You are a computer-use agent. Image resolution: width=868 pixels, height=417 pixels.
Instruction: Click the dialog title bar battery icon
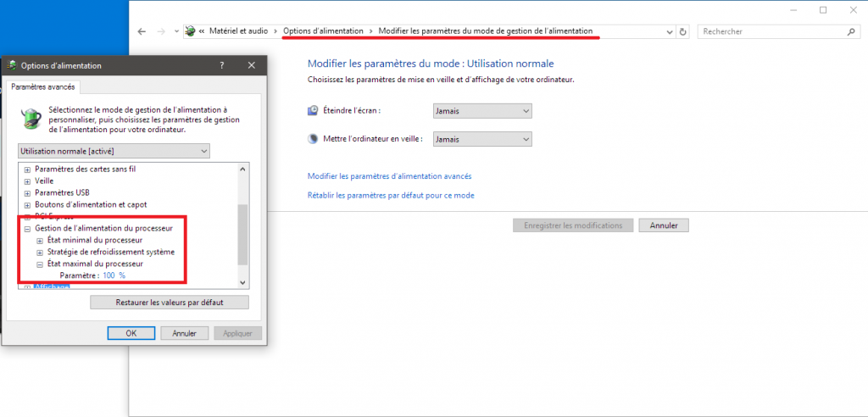pos(11,65)
